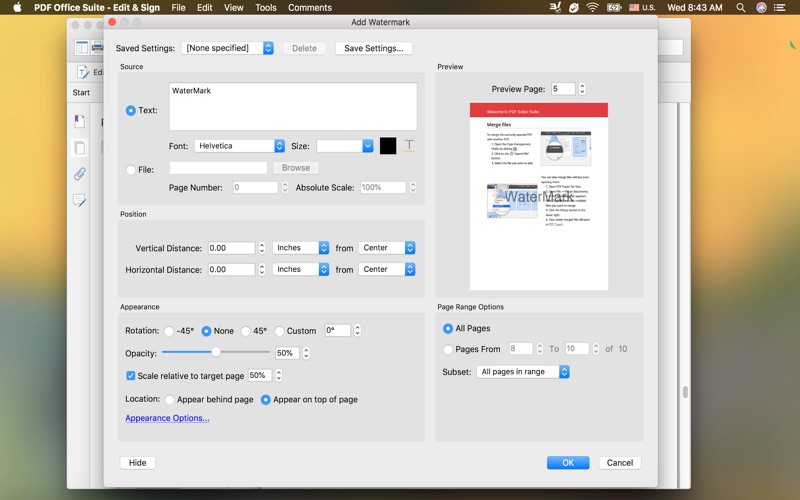Click Vertical Distance value field
Screen dimensions: 800x500
point(231,248)
